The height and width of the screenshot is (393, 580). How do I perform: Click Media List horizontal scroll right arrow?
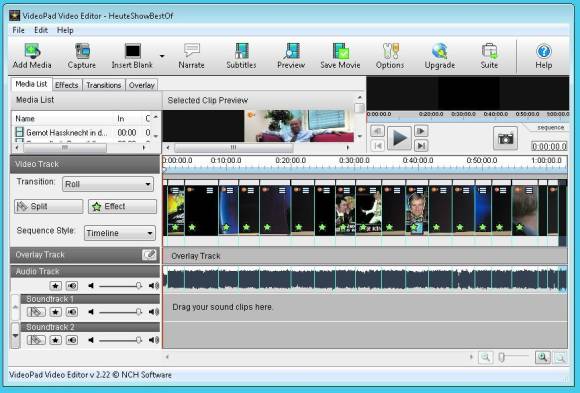pyautogui.click(x=144, y=148)
